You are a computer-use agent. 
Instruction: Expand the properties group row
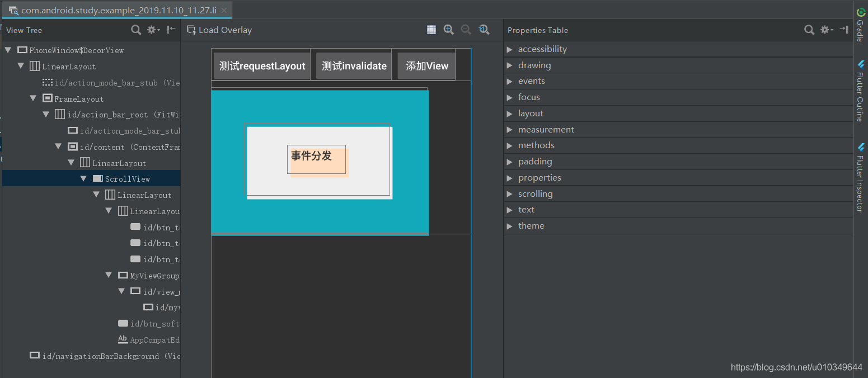509,178
